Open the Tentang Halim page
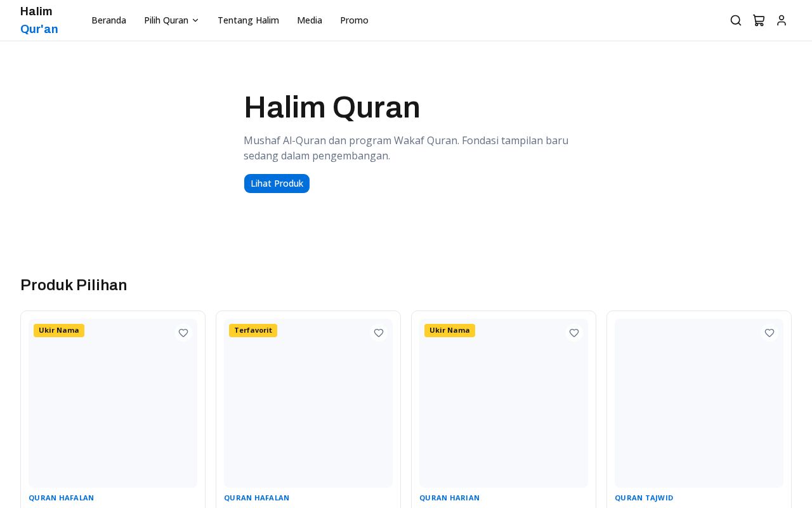812x508 pixels. pyautogui.click(x=248, y=20)
